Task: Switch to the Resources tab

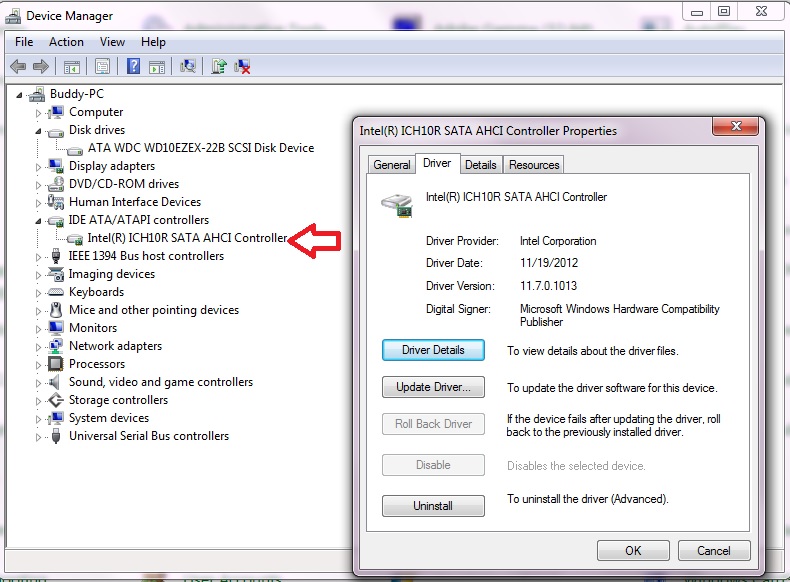Action: (x=534, y=165)
